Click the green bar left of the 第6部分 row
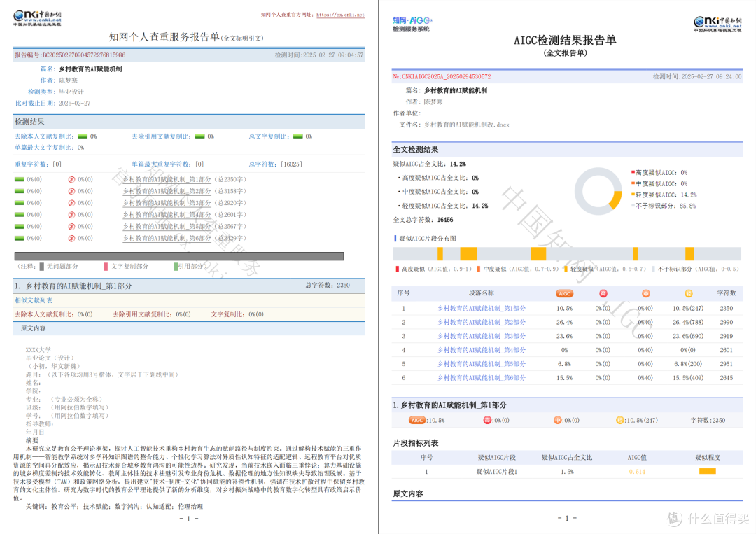Image resolution: width=756 pixels, height=534 pixels. click(20, 238)
